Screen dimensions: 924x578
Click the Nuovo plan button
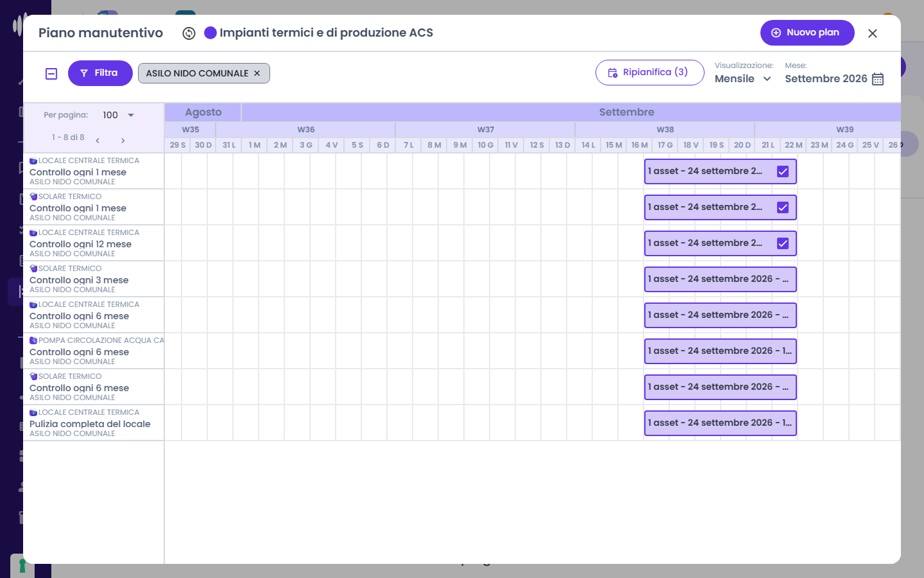coord(807,33)
